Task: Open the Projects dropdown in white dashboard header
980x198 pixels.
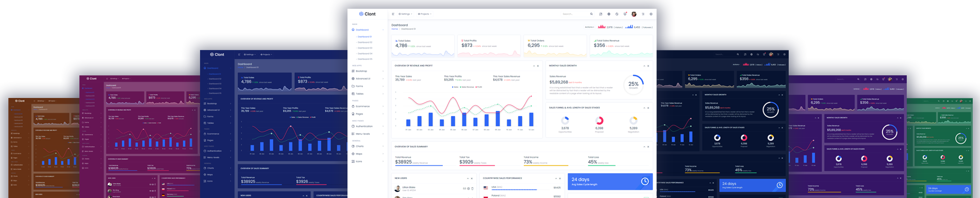Action: [x=425, y=14]
